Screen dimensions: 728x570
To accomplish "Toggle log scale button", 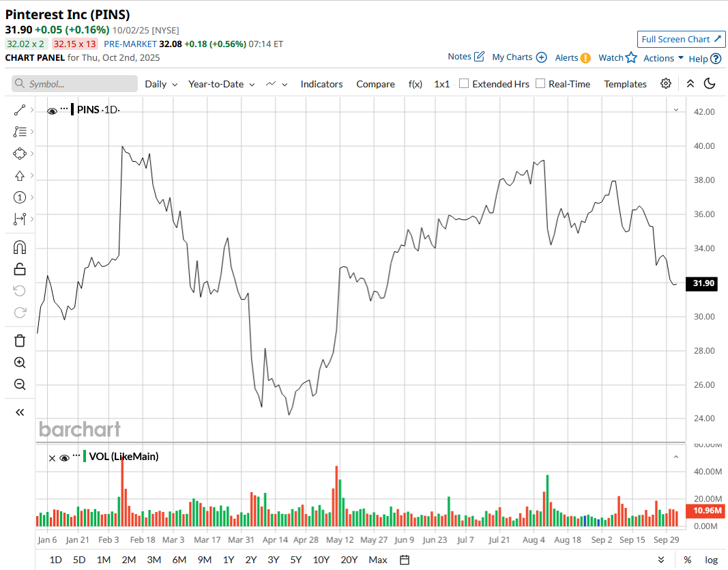I will (712, 560).
